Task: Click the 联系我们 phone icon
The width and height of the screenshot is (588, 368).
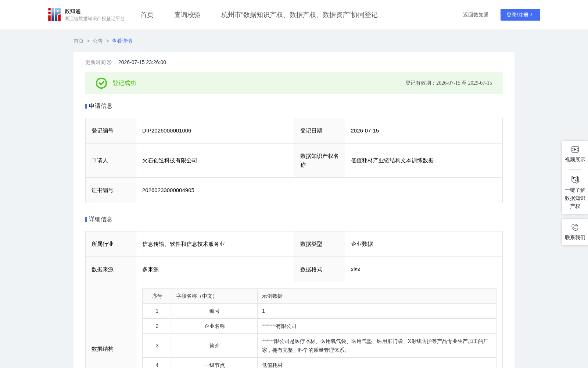Action: (x=575, y=227)
